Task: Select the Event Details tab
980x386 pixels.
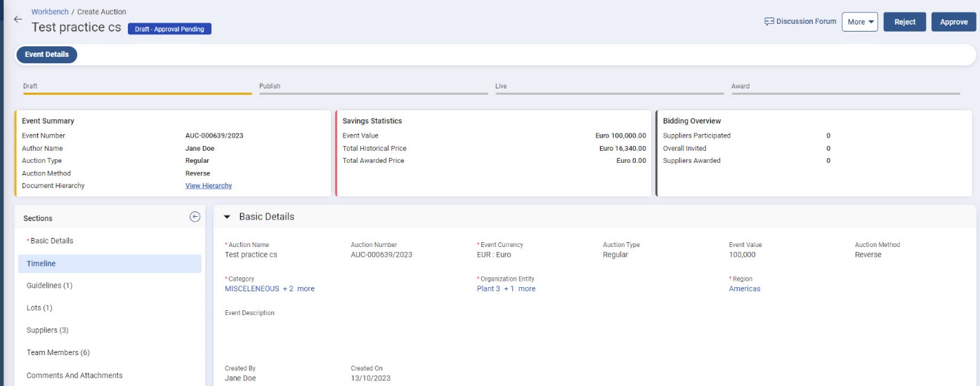Action: (x=47, y=55)
